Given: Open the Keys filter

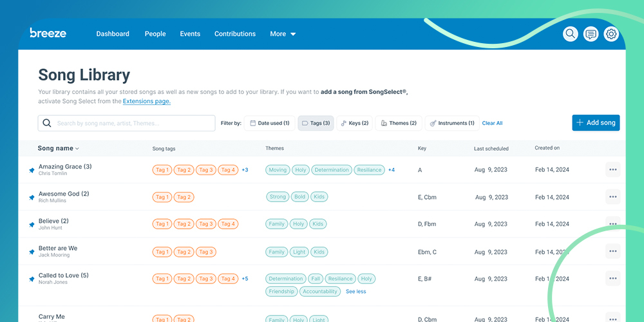Looking at the screenshot, I should tap(354, 123).
